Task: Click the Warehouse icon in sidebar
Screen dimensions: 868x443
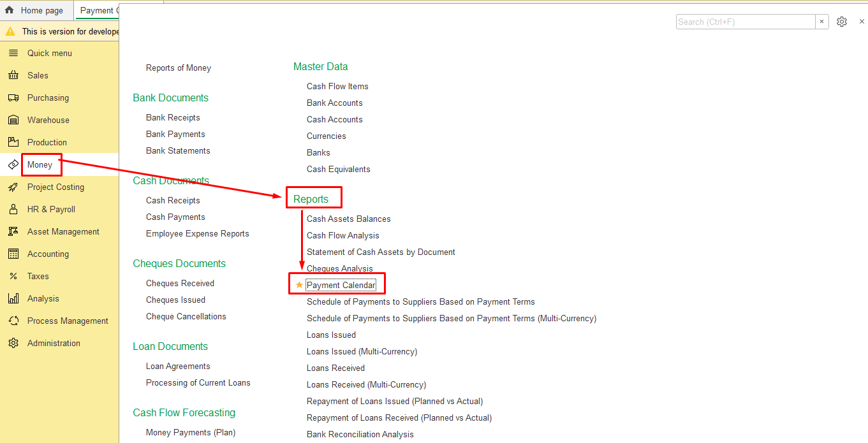Action: click(x=13, y=120)
